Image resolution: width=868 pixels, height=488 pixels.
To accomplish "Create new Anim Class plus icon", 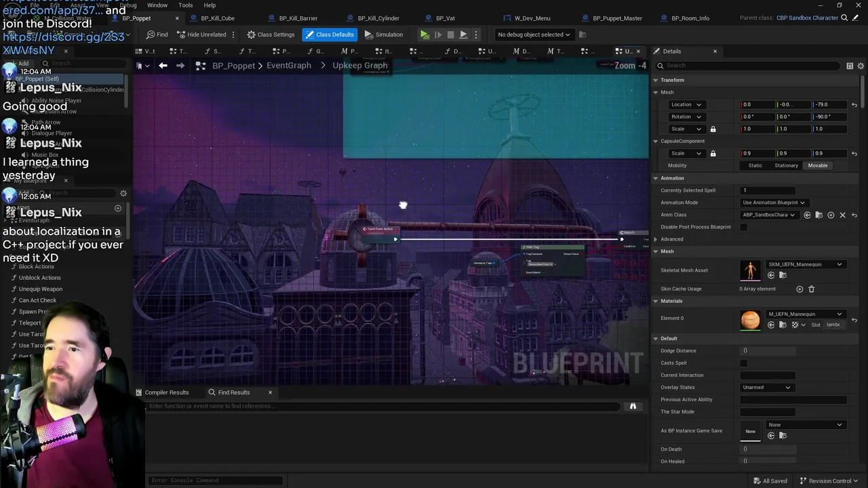I will [831, 215].
